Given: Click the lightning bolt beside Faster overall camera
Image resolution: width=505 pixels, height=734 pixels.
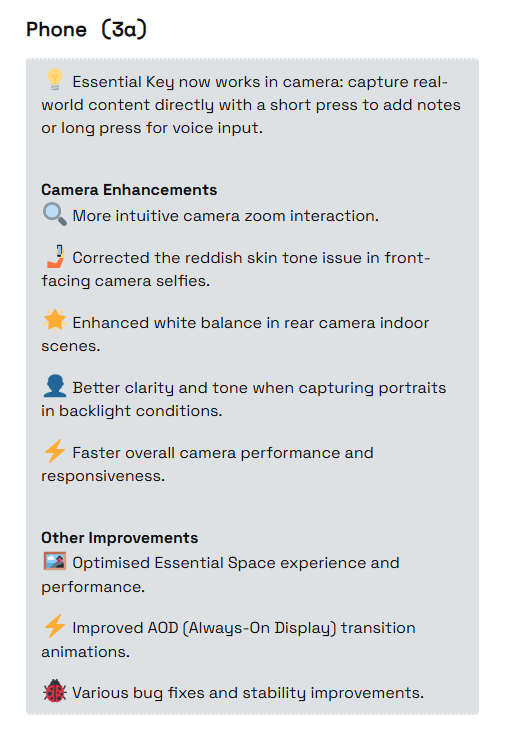Looking at the screenshot, I should (55, 451).
